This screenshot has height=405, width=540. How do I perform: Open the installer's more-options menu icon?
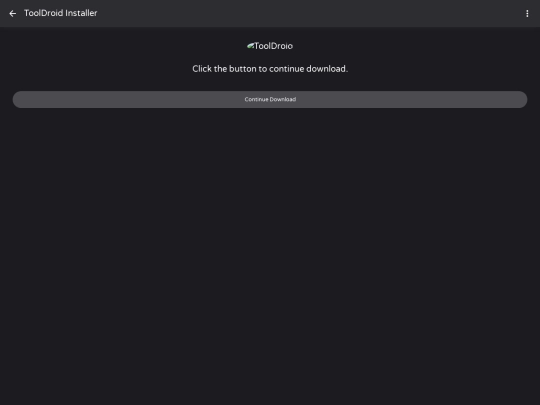tap(527, 13)
